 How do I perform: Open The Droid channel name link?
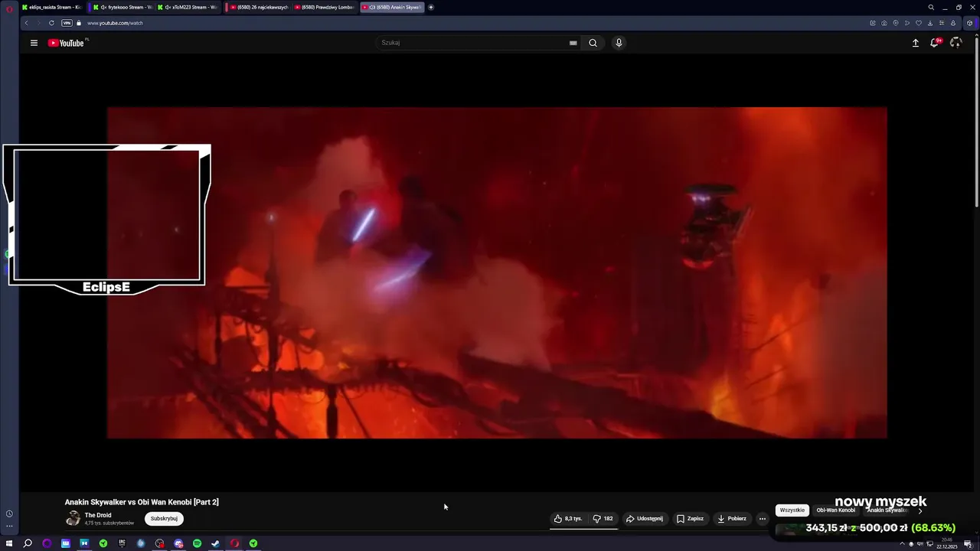98,515
